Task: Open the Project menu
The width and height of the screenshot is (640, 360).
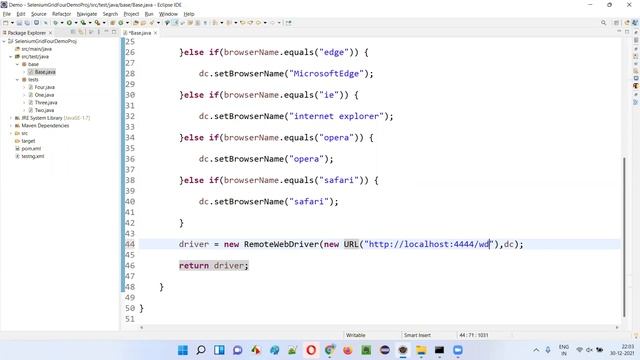Action: pos(131,14)
